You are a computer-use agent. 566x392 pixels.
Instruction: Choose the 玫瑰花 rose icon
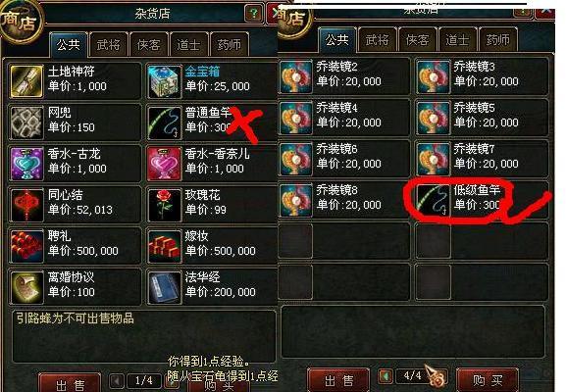click(x=164, y=205)
